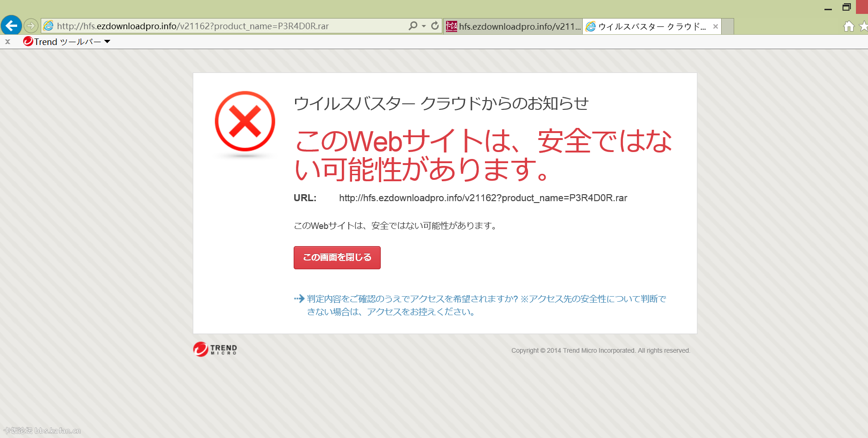Open the Home page icon
This screenshot has width=868, height=438.
pos(849,26)
